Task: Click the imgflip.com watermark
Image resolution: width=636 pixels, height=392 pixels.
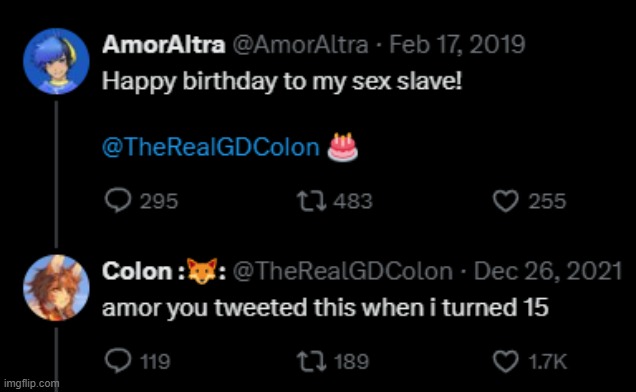Action: pyautogui.click(x=31, y=383)
